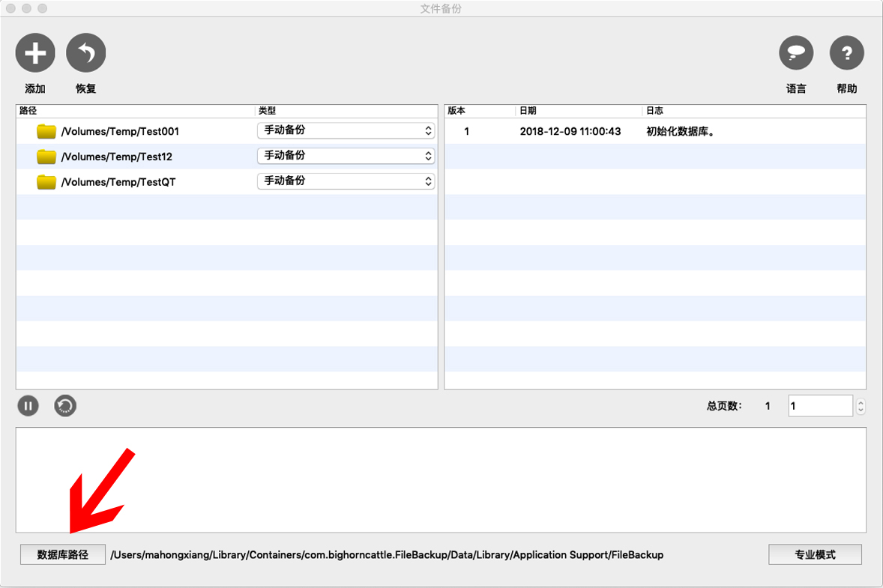Click log entry 初始化数据库。
This screenshot has height=588, width=883.
tap(681, 131)
